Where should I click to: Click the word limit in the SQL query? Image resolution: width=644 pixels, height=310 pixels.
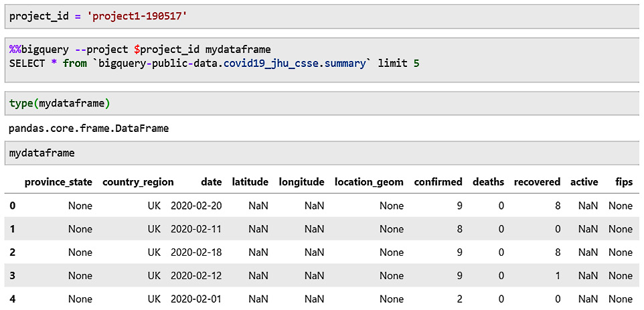coord(393,64)
